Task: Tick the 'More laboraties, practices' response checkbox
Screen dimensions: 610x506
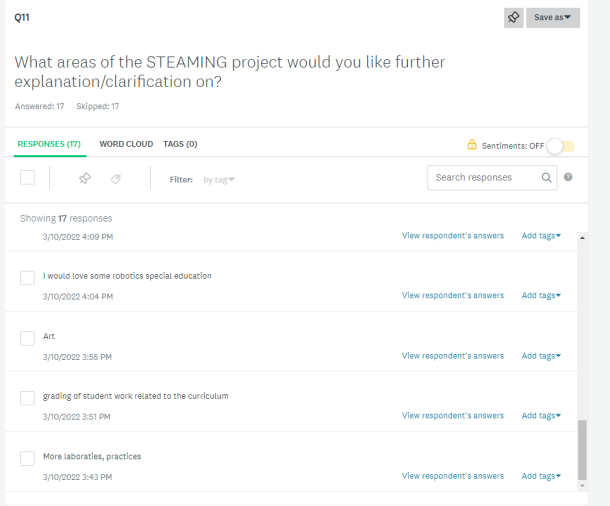Action: coord(27,459)
